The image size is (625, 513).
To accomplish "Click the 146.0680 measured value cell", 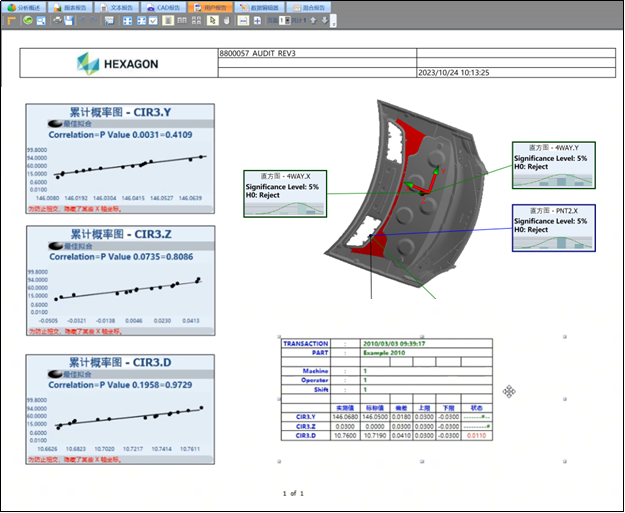I will [x=346, y=417].
